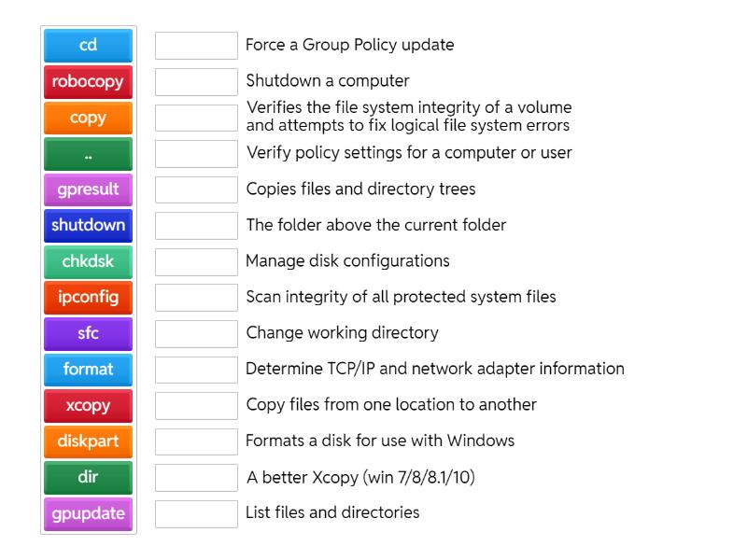Click the 'Copies files and directory trees' definition text
The width and height of the screenshot is (747, 560).
pos(360,189)
